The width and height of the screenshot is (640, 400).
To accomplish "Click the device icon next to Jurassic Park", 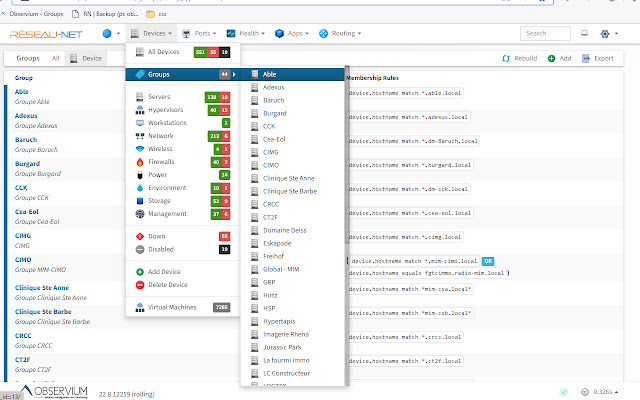I will (254, 347).
